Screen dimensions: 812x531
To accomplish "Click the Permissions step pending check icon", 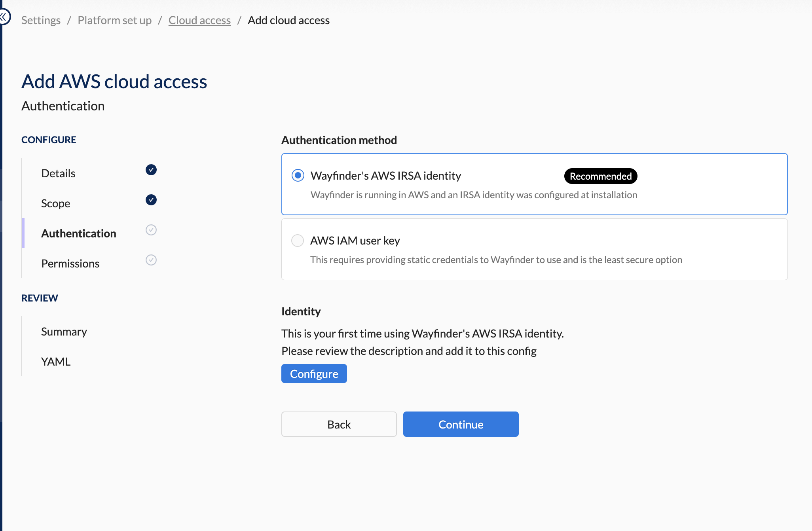I will (x=151, y=260).
